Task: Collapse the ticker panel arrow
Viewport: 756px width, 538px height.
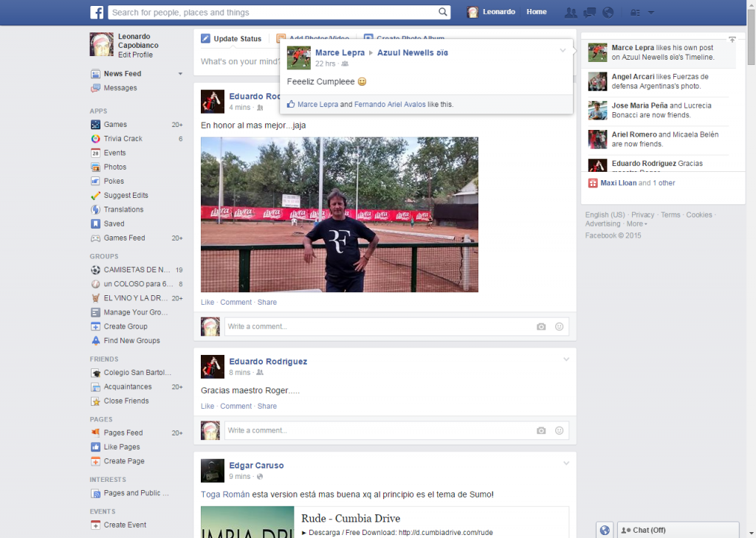Action: pos(732,40)
